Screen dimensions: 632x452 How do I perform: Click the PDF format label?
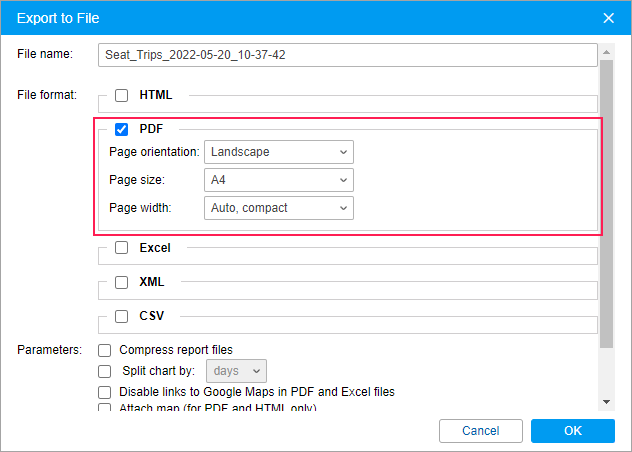[151, 129]
